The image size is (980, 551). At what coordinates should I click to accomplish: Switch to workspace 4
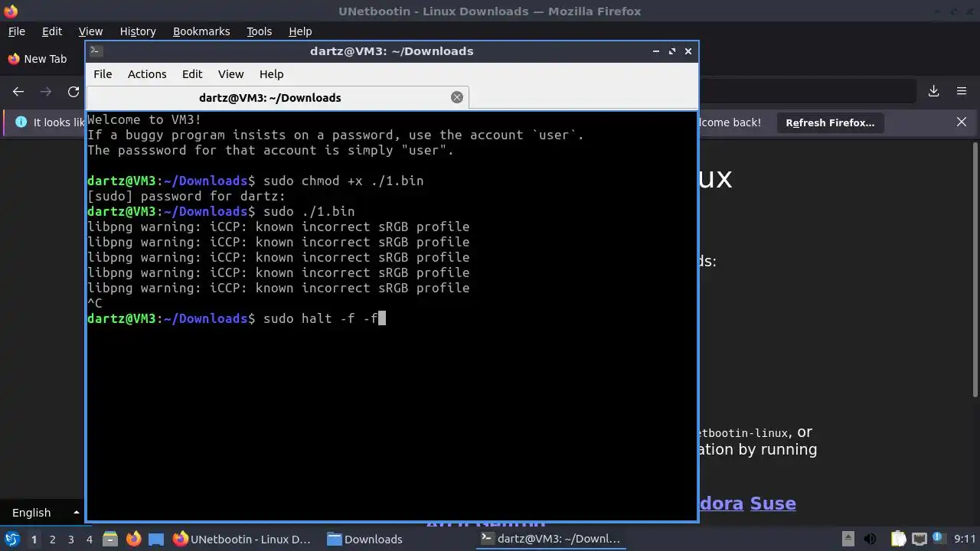tap(90, 539)
